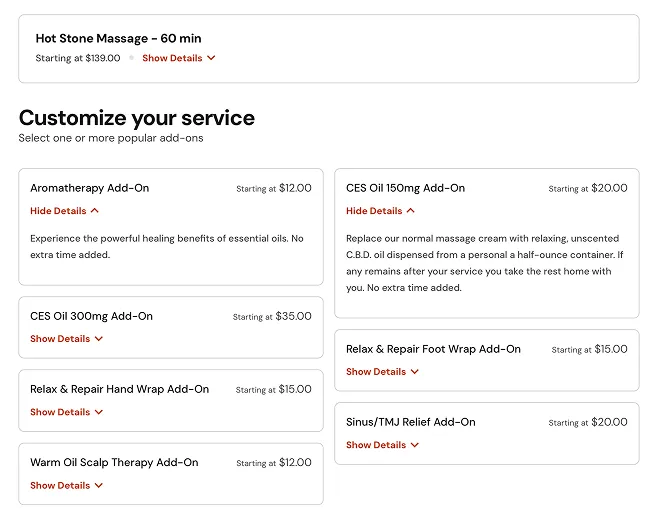Image resolution: width=665 pixels, height=528 pixels.
Task: Choose the Warm Oil Scalp Therapy Add-On title
Action: [114, 462]
